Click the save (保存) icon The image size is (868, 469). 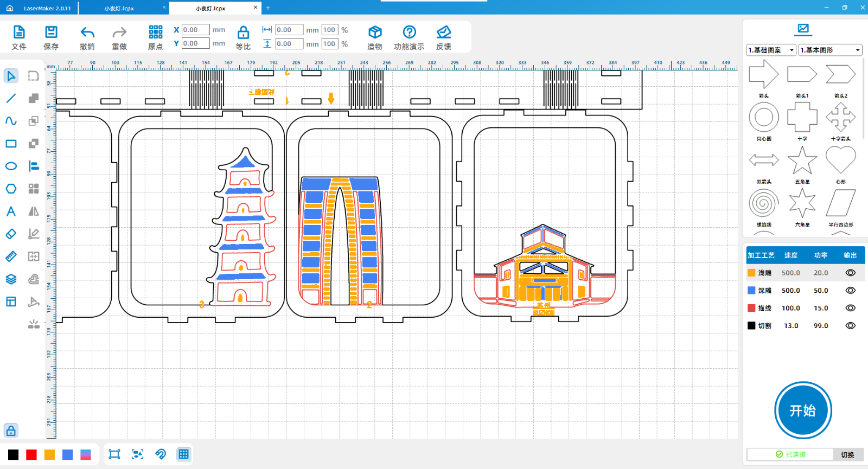51,33
